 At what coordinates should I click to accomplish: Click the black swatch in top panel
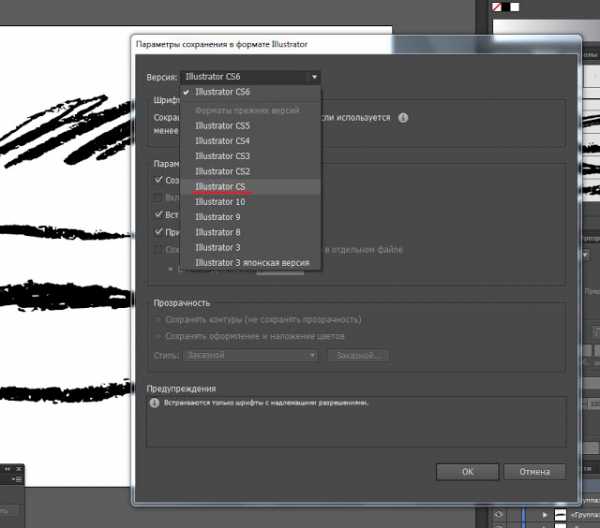click(506, 7)
